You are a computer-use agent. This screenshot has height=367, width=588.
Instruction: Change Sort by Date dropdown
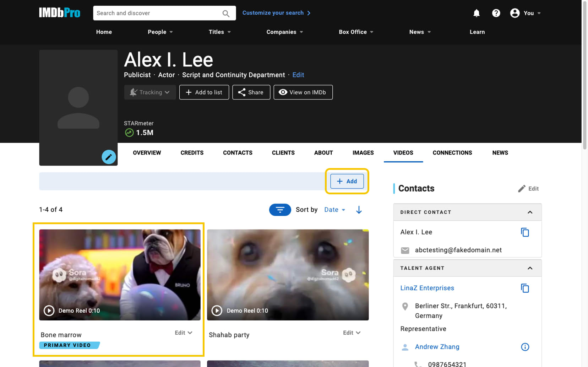tap(334, 210)
